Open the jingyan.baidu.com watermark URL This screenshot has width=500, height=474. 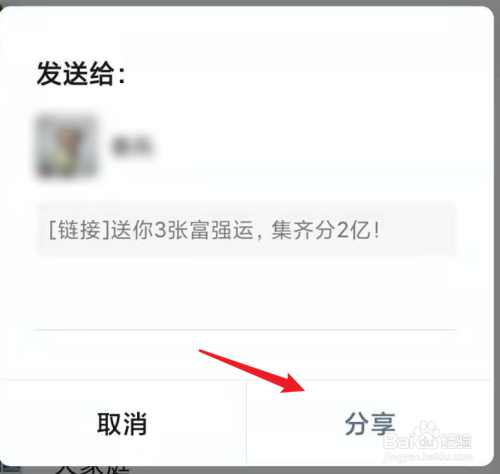point(428,456)
